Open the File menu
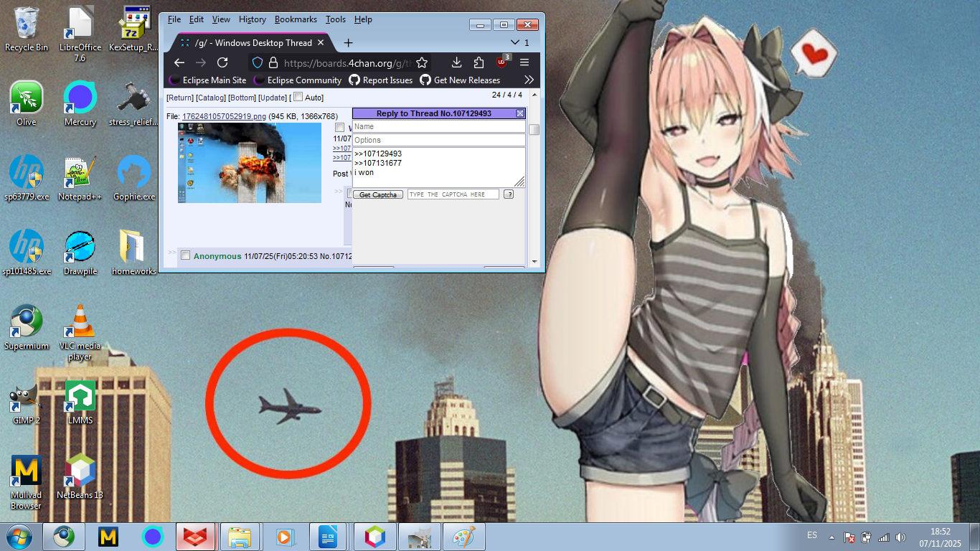 pyautogui.click(x=174, y=19)
